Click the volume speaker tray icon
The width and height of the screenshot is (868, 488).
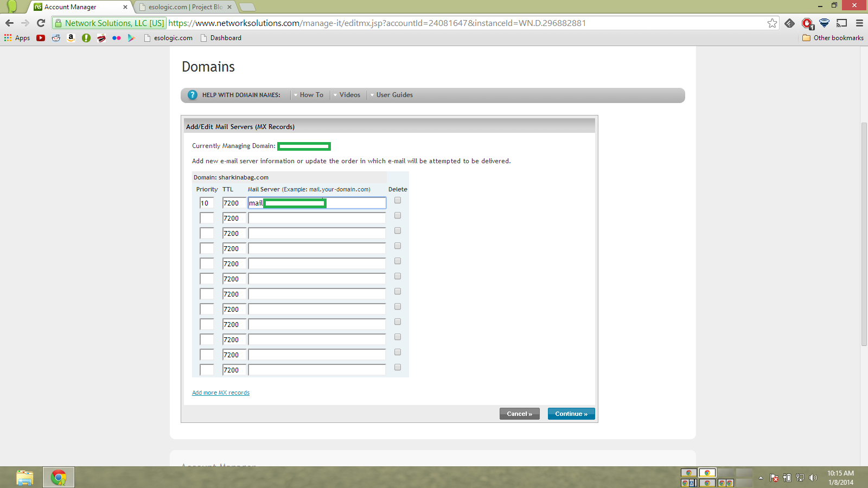point(813,478)
